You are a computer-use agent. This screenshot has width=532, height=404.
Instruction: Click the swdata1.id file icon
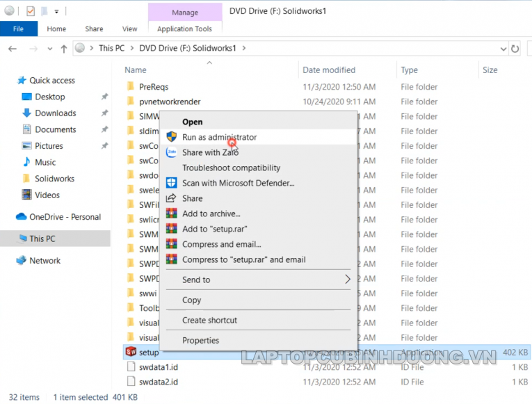[x=131, y=366]
